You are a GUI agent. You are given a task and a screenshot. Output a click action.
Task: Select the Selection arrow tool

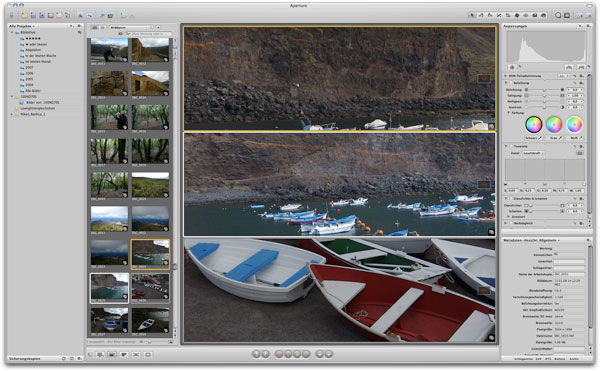pos(472,15)
